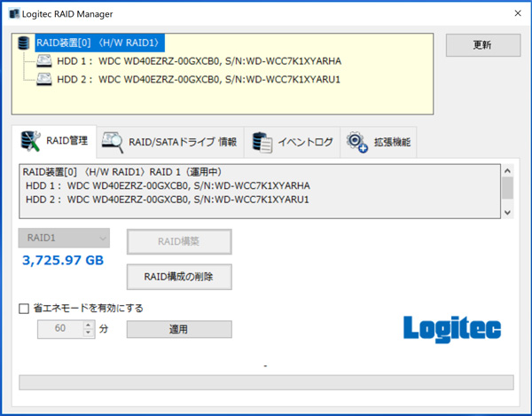Close the Logitec RAID Manager window

518,13
